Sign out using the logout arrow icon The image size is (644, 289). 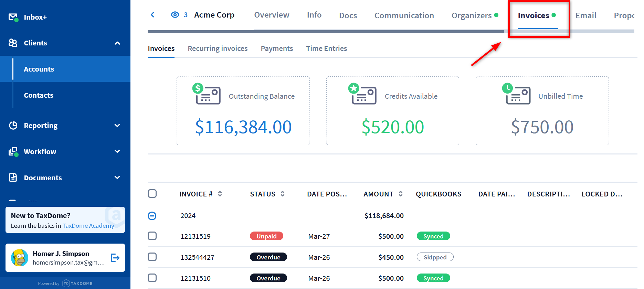[115, 258]
